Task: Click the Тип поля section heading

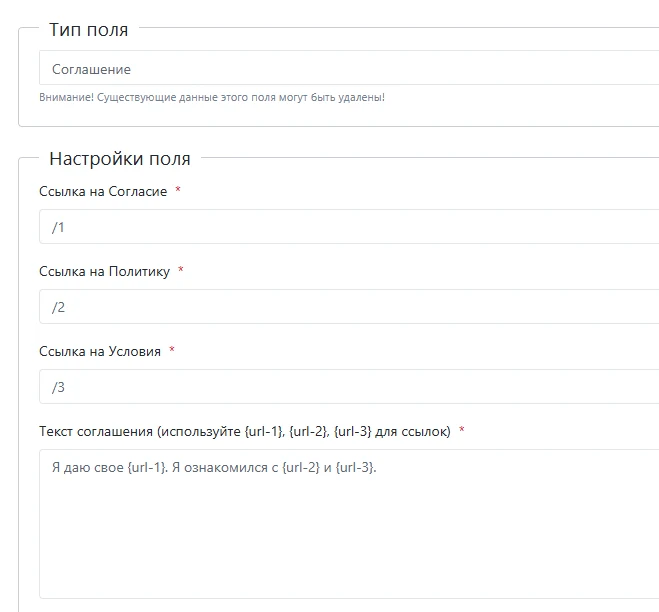Action: (89, 30)
